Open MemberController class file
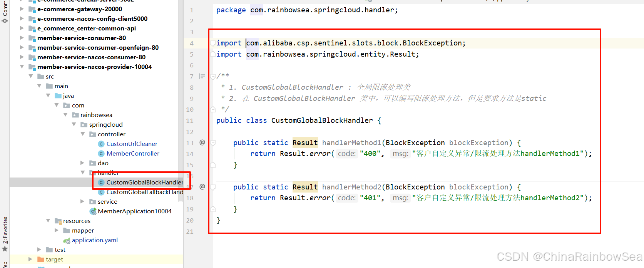644x268 pixels. (133, 153)
